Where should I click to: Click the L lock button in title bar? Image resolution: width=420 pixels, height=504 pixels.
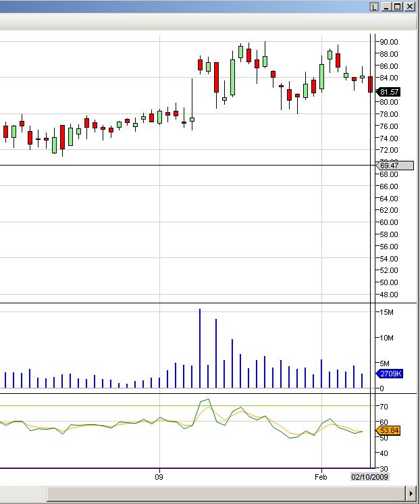click(373, 7)
